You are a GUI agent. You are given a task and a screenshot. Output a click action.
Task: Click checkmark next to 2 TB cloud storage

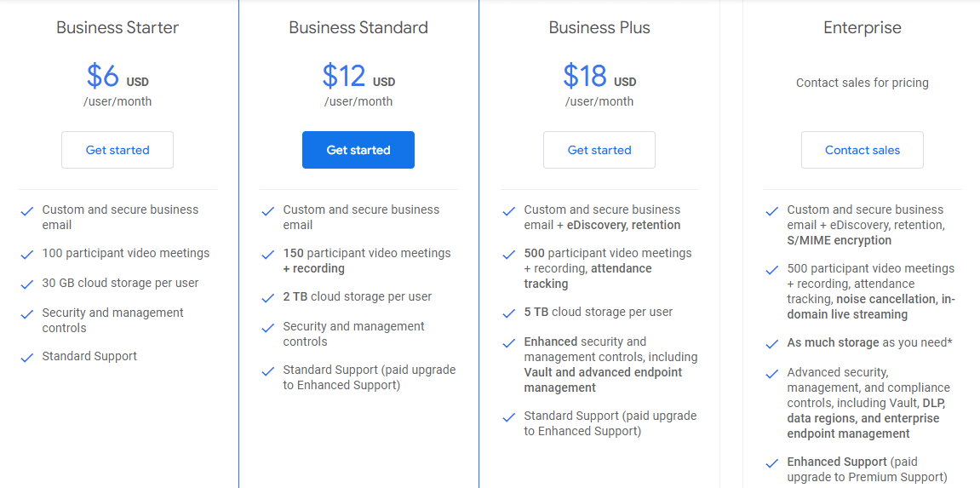tap(268, 297)
